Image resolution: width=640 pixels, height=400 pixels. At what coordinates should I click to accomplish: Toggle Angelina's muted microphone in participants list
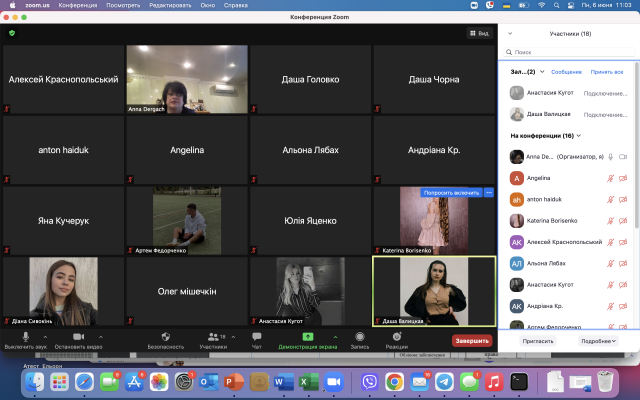610,178
